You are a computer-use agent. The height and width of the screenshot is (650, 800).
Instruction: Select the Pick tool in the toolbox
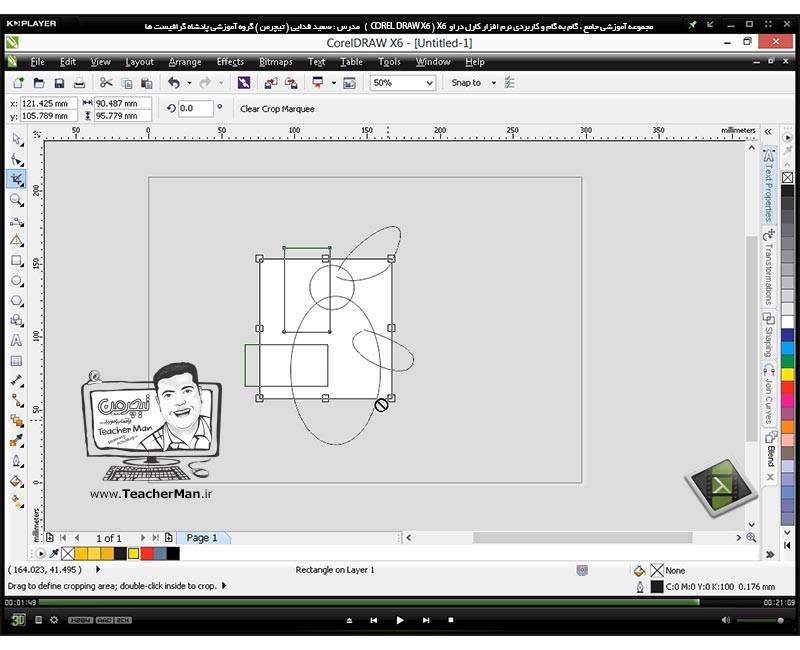16,139
